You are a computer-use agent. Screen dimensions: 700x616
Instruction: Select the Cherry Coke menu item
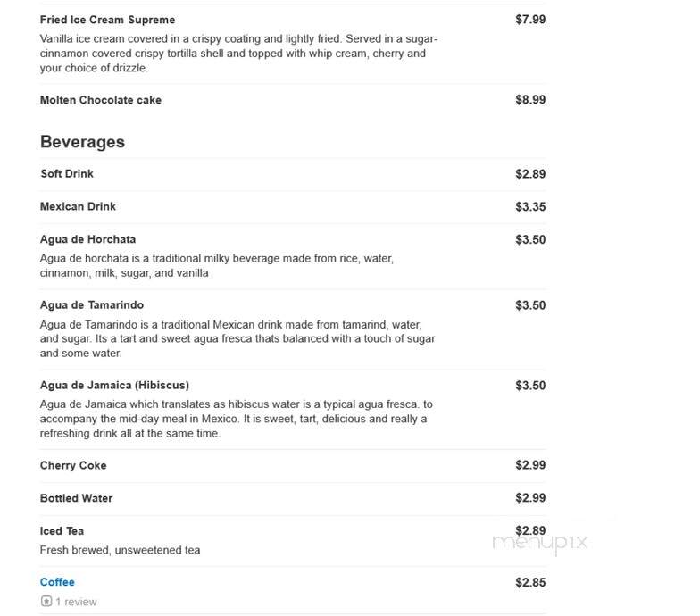point(73,465)
